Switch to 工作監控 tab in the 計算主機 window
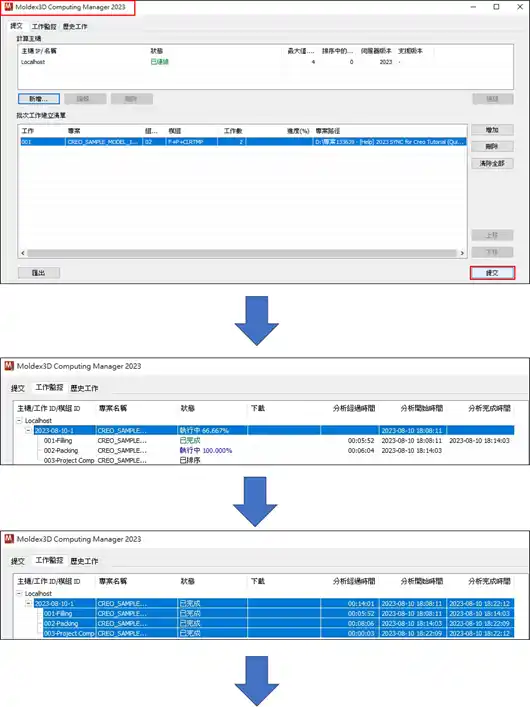 tap(44, 27)
